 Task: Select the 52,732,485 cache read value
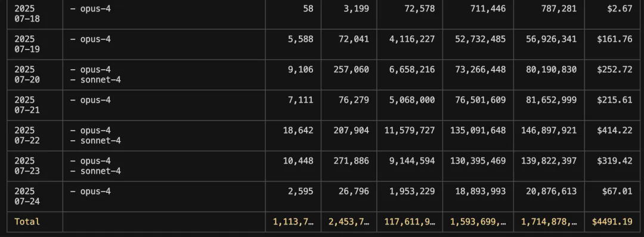481,39
